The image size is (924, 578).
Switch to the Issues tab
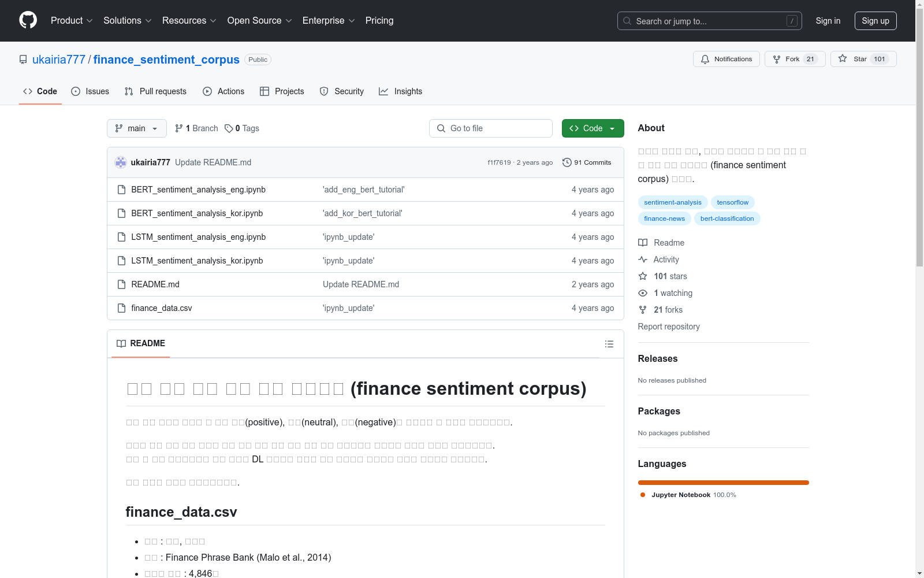90,91
